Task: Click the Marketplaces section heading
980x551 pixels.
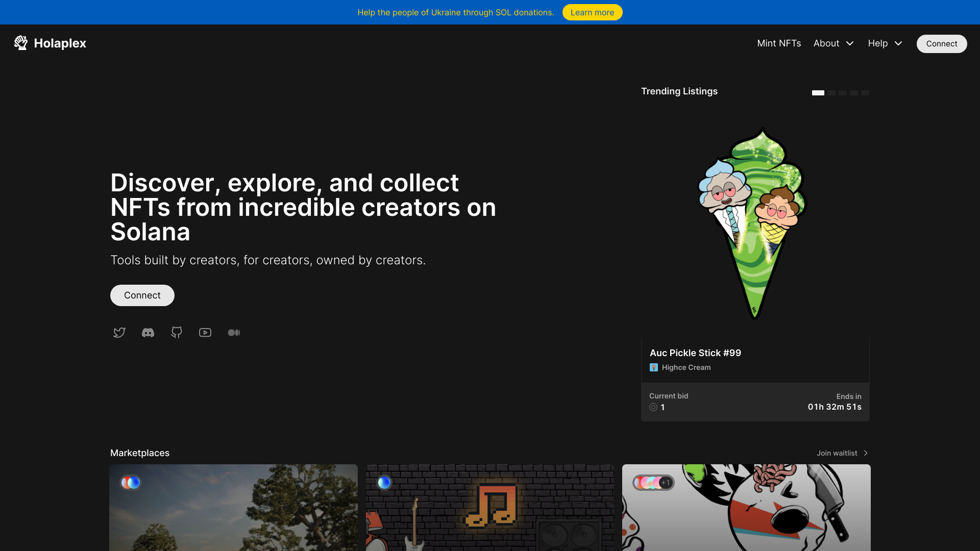Action: pos(140,453)
